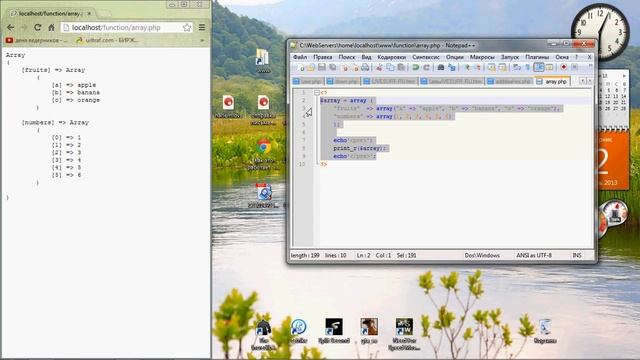Select the localhost/function/array Chrome tab
Screen dimensions: 640x360
click(x=49, y=13)
